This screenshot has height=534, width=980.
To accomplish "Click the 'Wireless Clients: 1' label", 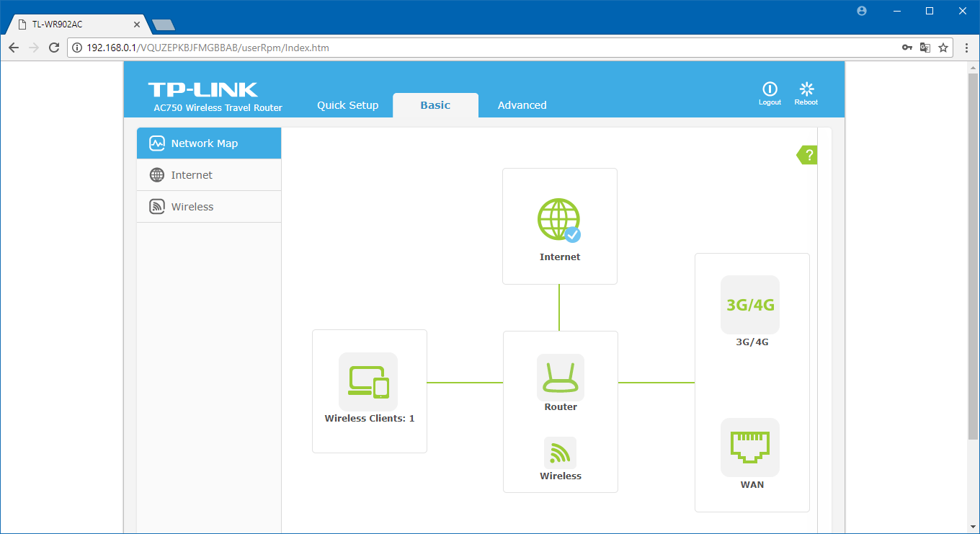I will [x=370, y=419].
